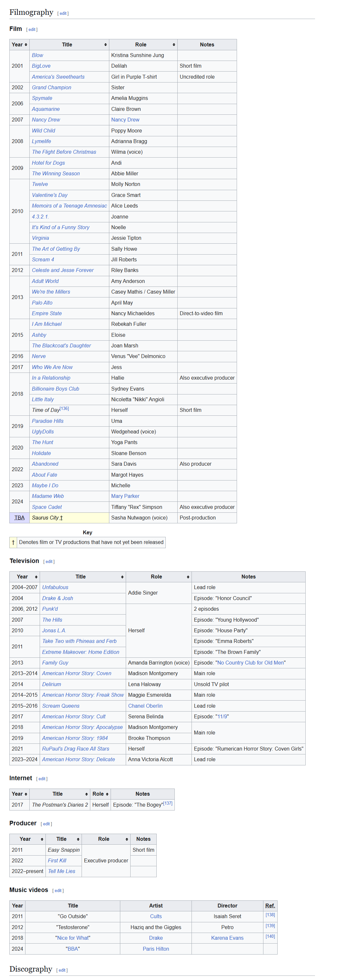Open Paradise Hills film link
The height and width of the screenshot is (980, 355).
pos(48,421)
